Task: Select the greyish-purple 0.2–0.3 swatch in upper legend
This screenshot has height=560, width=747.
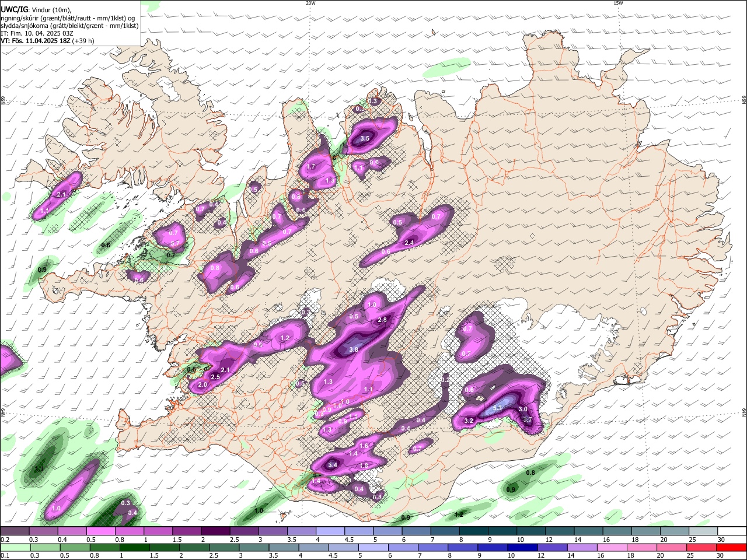Action: click(15, 531)
